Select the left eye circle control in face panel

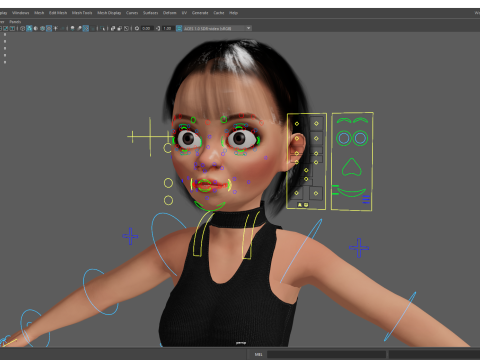point(344,138)
